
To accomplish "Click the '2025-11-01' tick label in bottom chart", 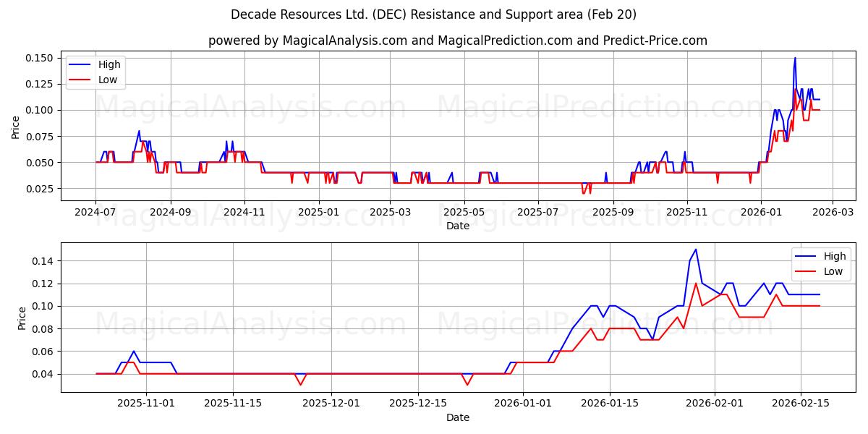I will click(147, 404).
